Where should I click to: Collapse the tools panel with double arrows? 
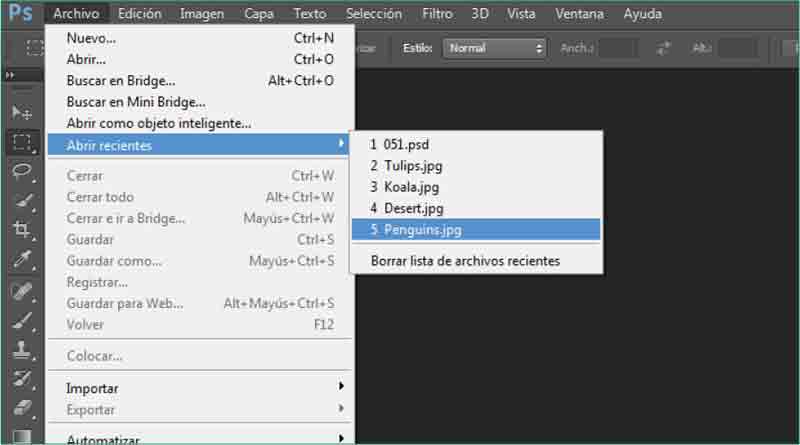click(11, 76)
